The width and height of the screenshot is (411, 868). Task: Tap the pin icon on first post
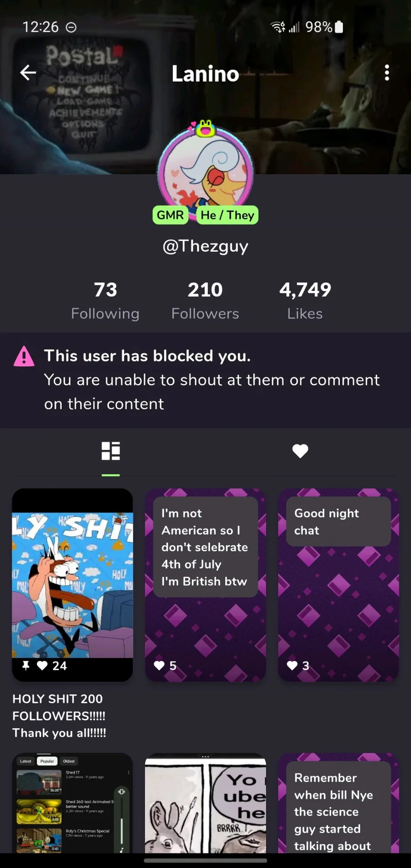click(26, 666)
